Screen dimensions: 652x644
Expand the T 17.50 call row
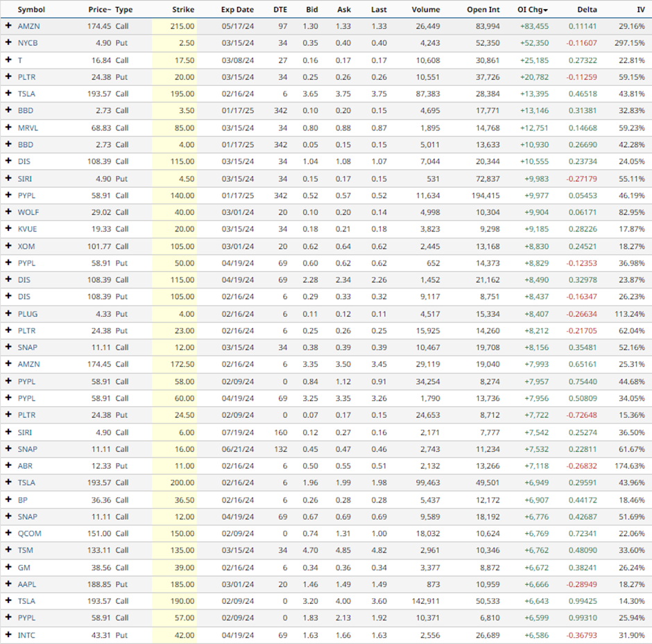pyautogui.click(x=8, y=60)
